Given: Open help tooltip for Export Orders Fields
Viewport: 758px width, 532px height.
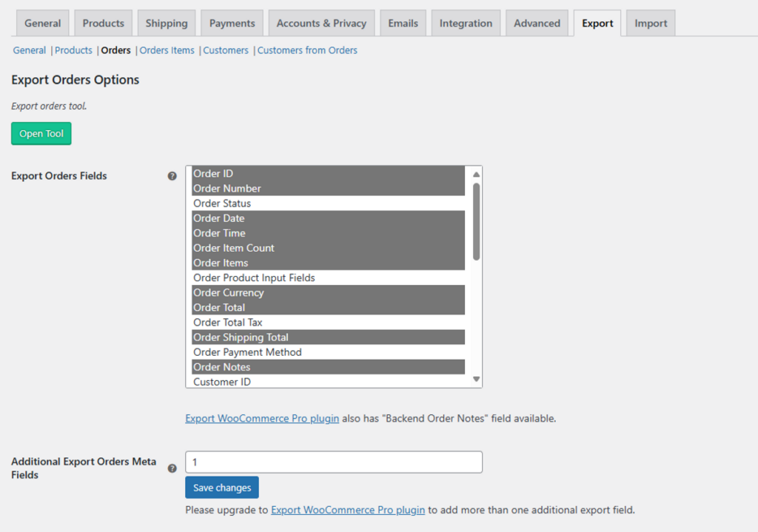Looking at the screenshot, I should (172, 176).
